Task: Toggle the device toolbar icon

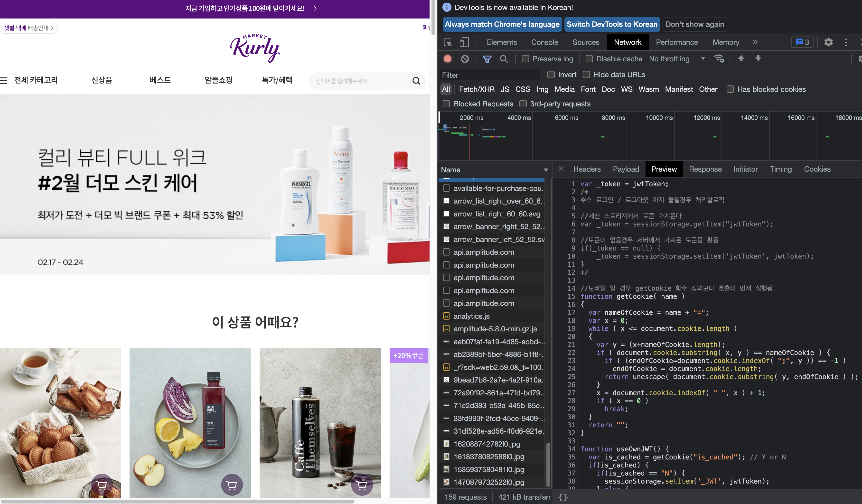Action: coord(464,42)
